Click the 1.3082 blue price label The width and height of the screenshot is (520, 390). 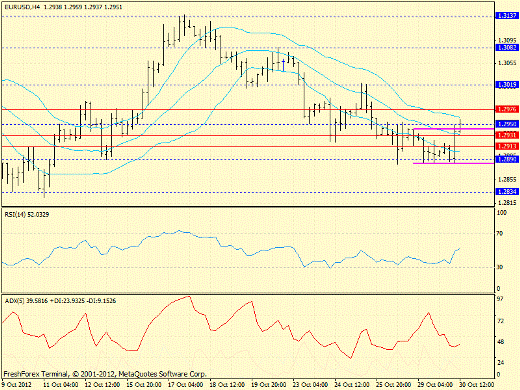[x=507, y=48]
